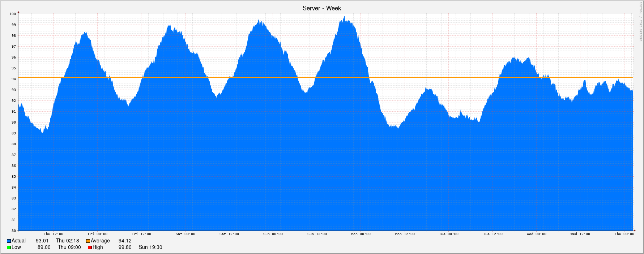Select the "Sat 00:00" x-axis label
Viewport: 644px width, 254px height.
point(185,234)
